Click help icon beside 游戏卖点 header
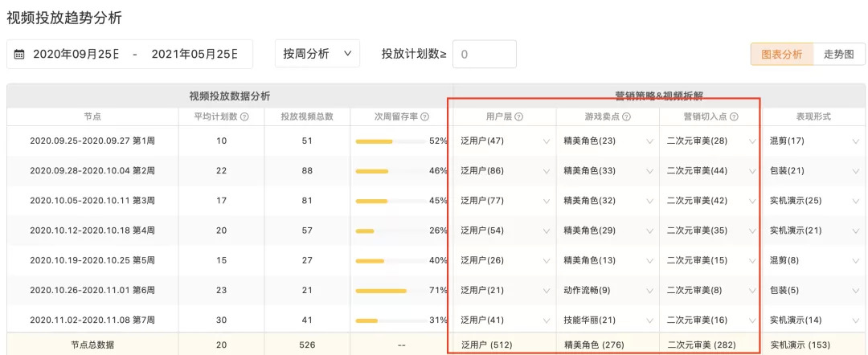The width and height of the screenshot is (868, 355). [626, 117]
